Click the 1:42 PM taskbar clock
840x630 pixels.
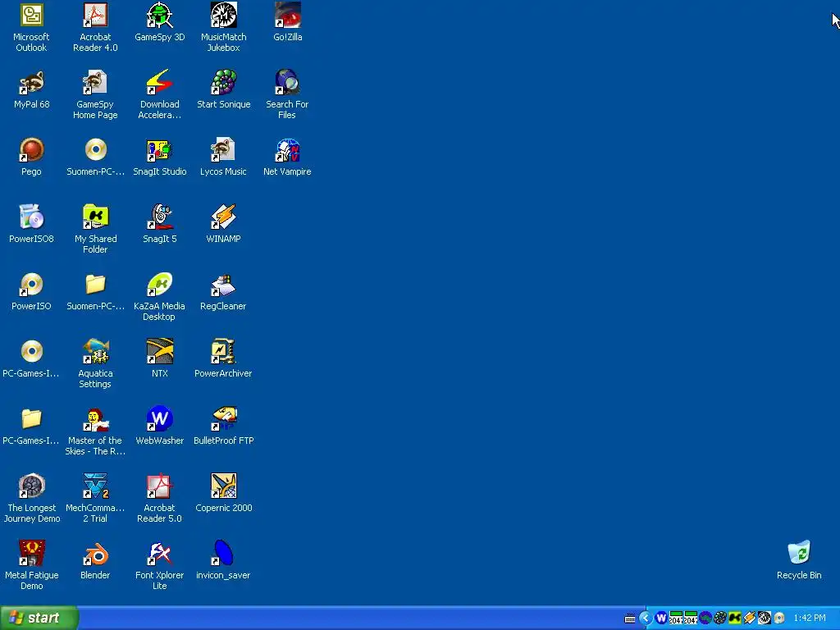click(x=810, y=619)
